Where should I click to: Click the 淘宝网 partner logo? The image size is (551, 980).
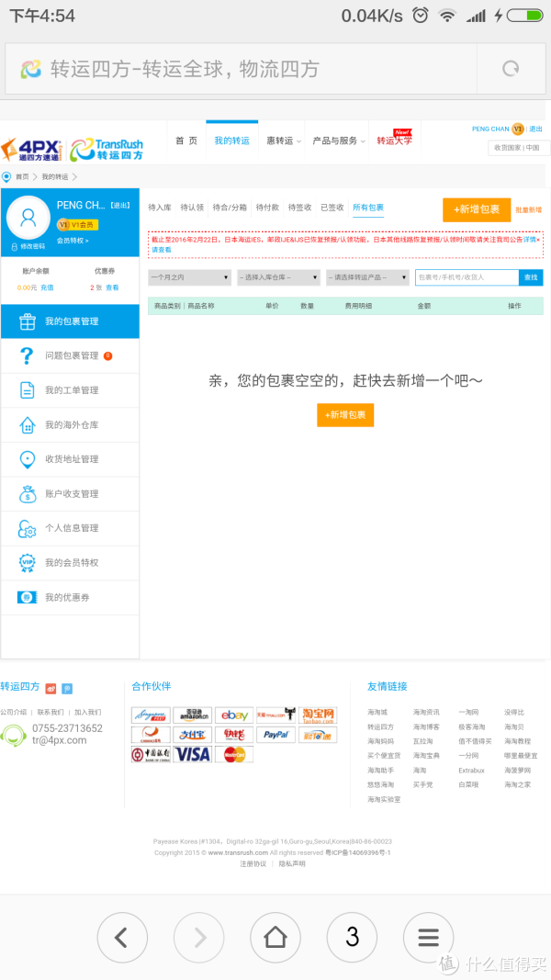(318, 715)
